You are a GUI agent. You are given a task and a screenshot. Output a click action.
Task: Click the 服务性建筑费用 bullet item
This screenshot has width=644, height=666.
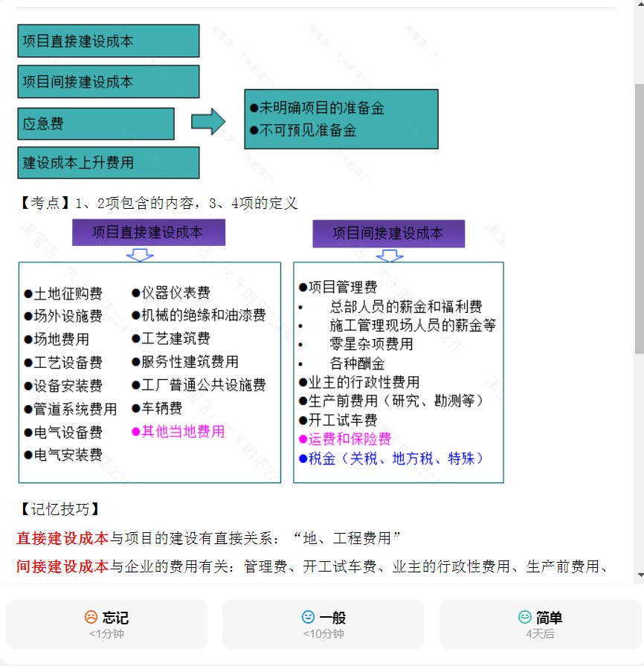coord(184,362)
